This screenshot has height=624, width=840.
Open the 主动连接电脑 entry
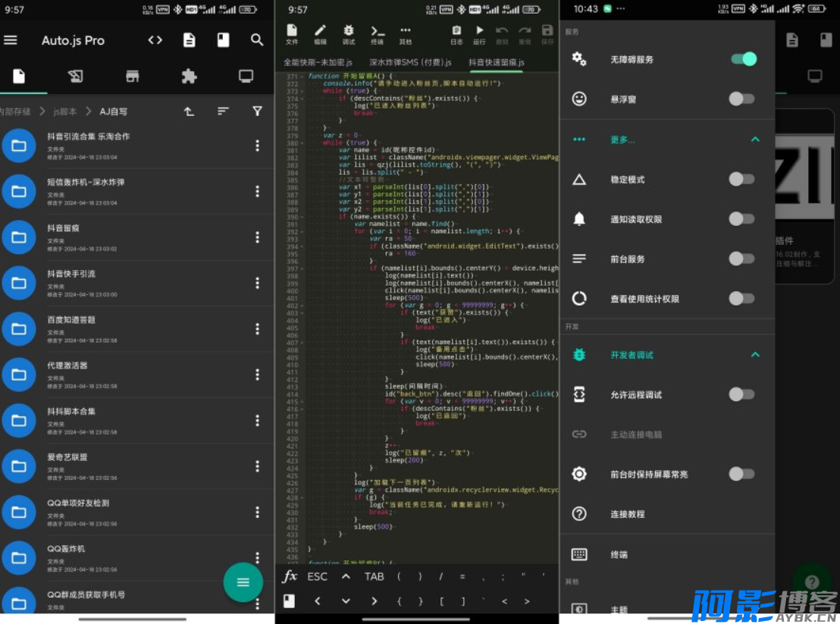pyautogui.click(x=667, y=434)
